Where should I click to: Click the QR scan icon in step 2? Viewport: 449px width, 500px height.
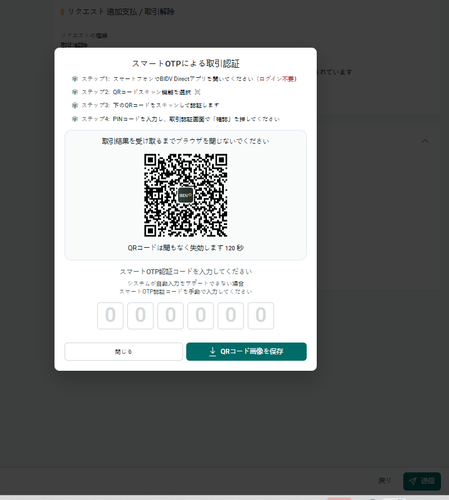[197, 92]
